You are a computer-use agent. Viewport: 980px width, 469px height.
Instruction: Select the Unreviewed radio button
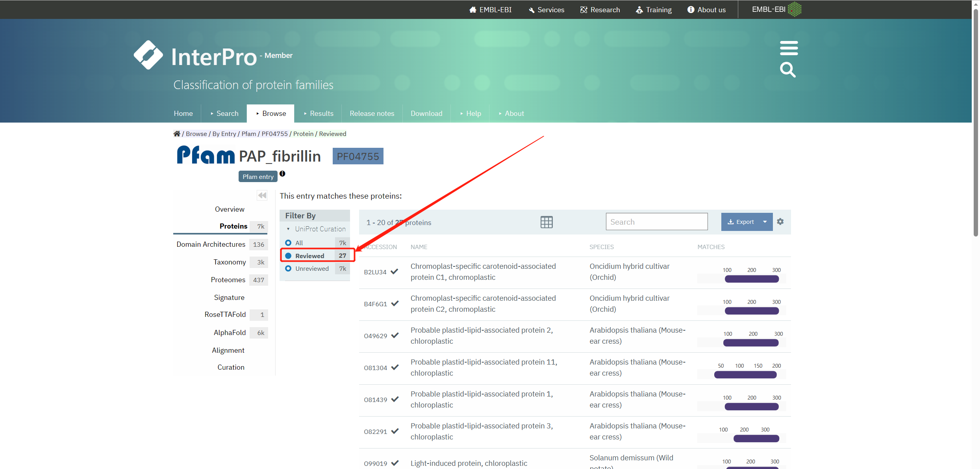click(288, 268)
